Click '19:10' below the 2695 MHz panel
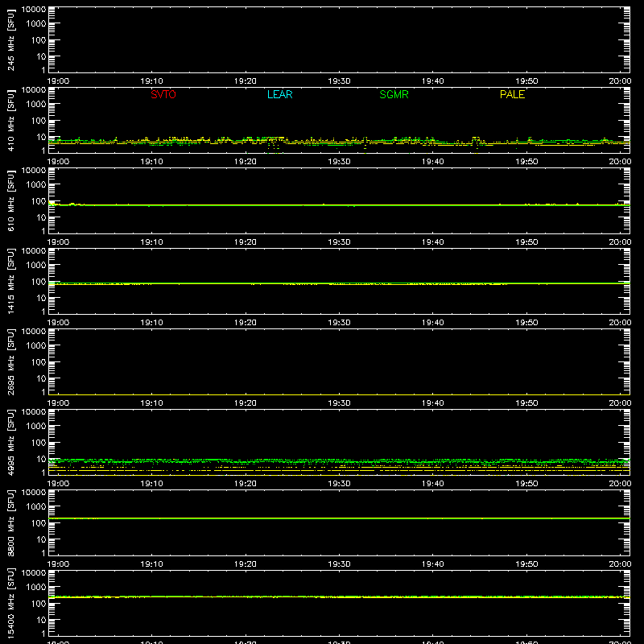Viewport: 644px width, 644px height. coord(151,403)
